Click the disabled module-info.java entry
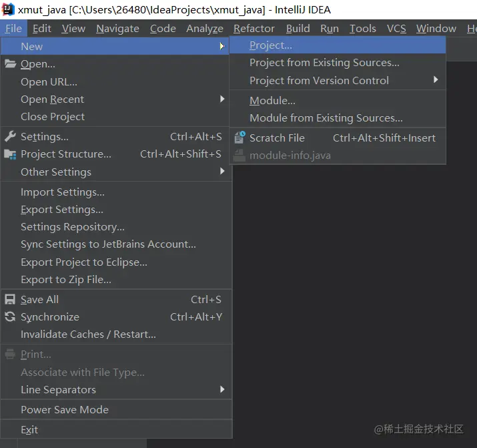Screen dimensions: 477x448 point(338,155)
